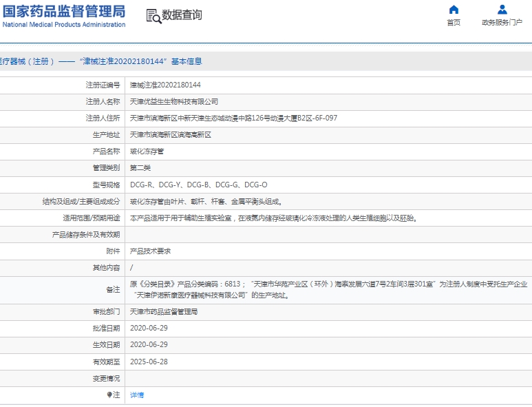
Task: Select 天津市药品监督管理局 approval department
Action: [x=164, y=311]
